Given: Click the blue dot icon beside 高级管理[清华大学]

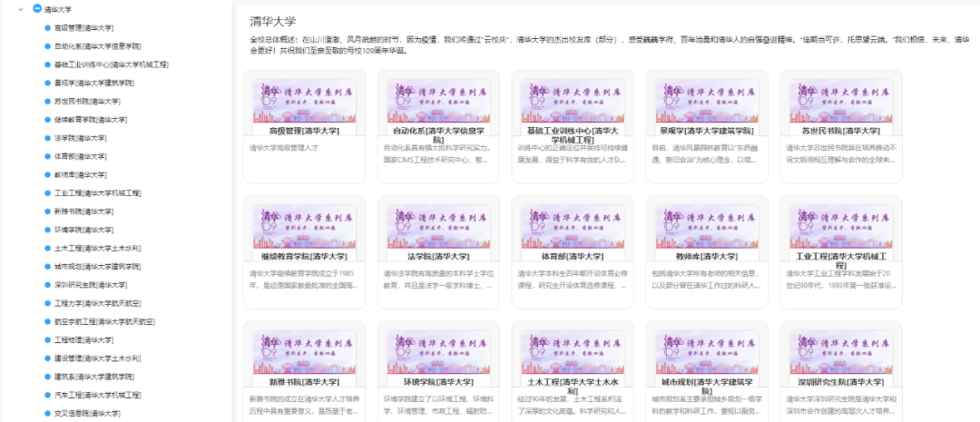Looking at the screenshot, I should pyautogui.click(x=47, y=28).
